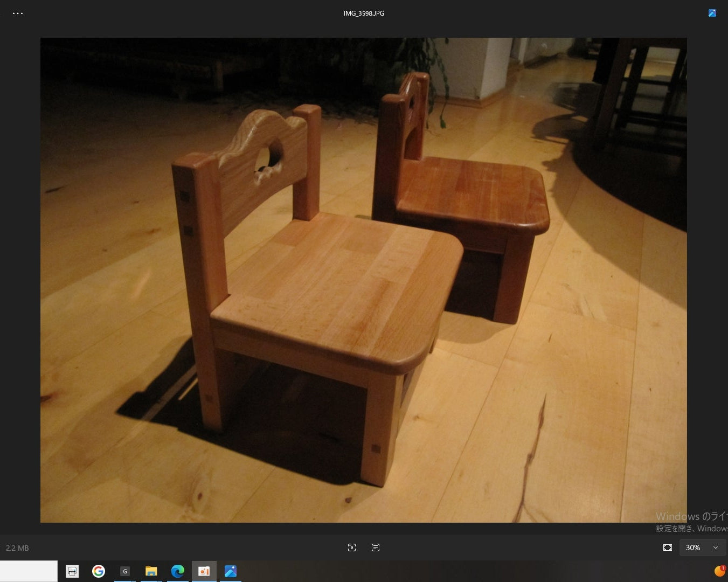This screenshot has height=582, width=728.
Task: Click the taskbar search box
Action: click(29, 571)
